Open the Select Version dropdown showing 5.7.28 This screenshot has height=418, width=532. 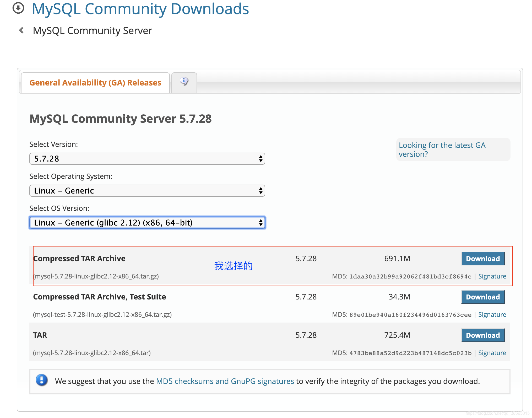pyautogui.click(x=147, y=159)
